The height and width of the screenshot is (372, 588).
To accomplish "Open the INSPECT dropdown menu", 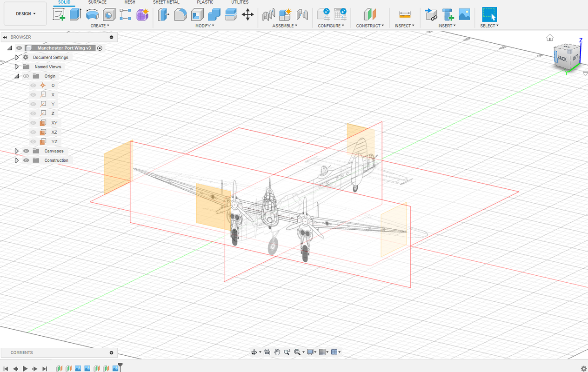I will tap(405, 26).
